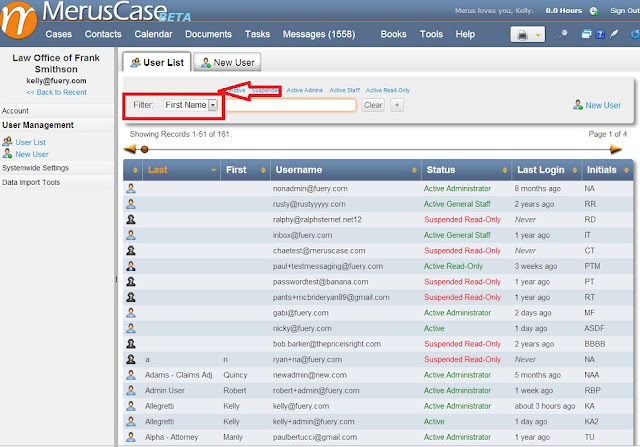Click the user icon for inbox@fuery.com

(131, 235)
